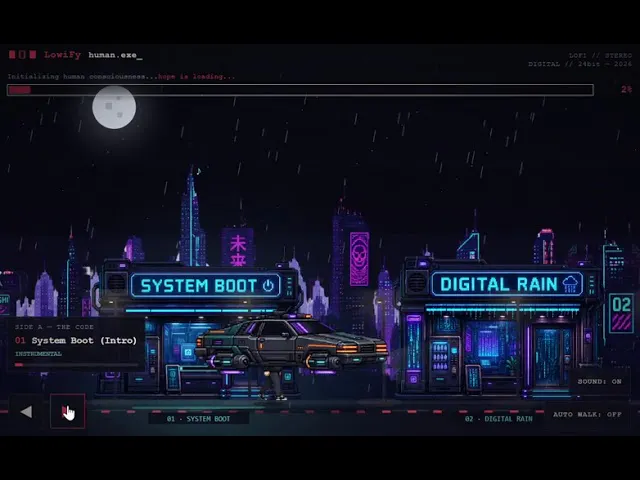Click the rain cloud icon on DIGITAL RAIN sign
This screenshot has width=640, height=480.
(570, 284)
